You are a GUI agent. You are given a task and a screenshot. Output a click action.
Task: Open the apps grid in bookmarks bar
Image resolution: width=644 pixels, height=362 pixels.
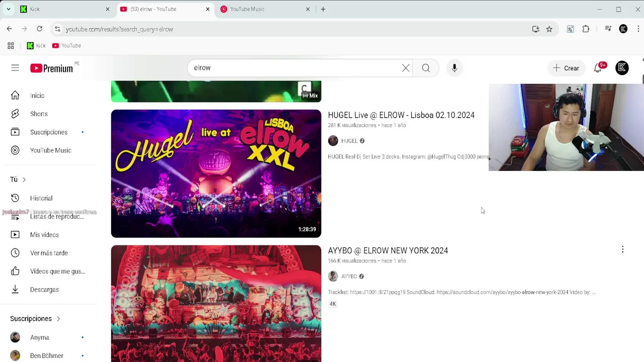pos(11,46)
